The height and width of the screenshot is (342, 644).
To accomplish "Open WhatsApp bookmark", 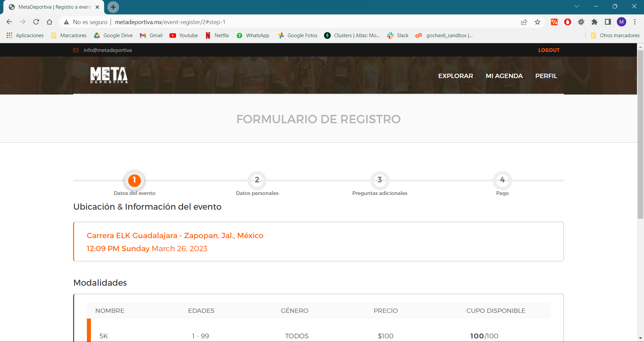I will [253, 36].
